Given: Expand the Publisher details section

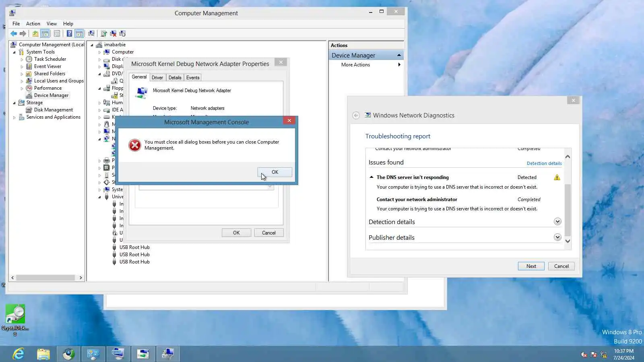Looking at the screenshot, I should pos(557,237).
